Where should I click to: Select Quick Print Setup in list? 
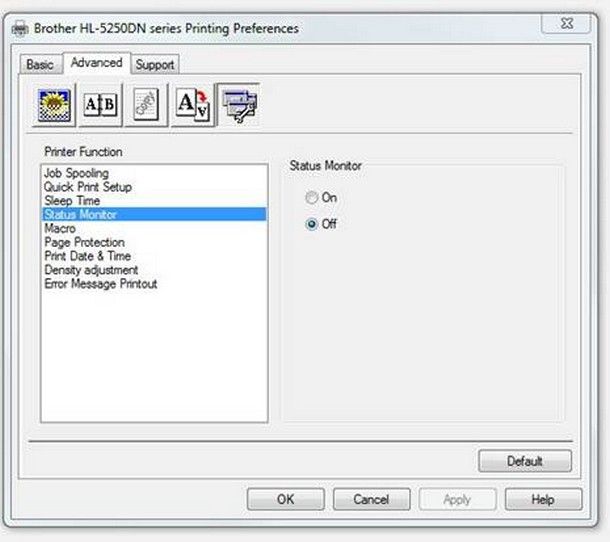coord(154,187)
